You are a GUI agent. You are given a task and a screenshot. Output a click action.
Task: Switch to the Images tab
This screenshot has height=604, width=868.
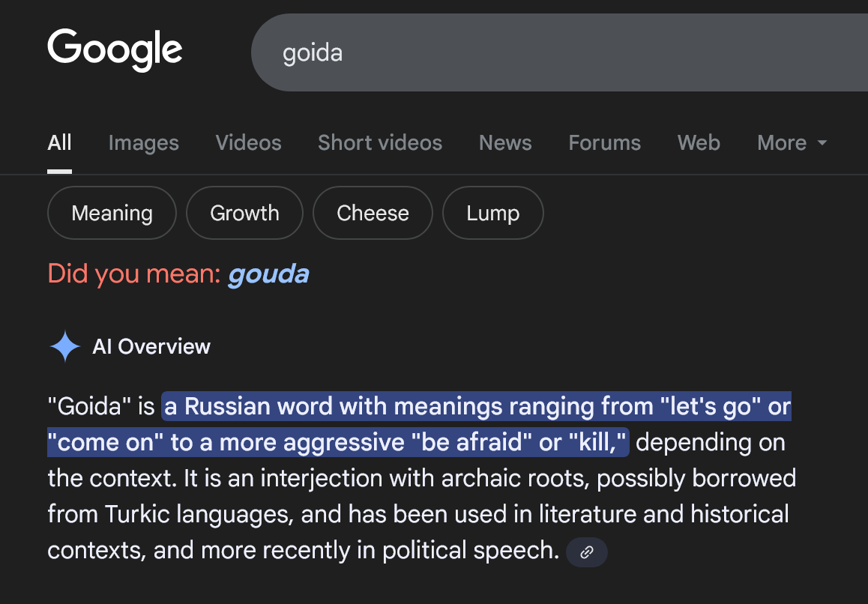click(143, 143)
